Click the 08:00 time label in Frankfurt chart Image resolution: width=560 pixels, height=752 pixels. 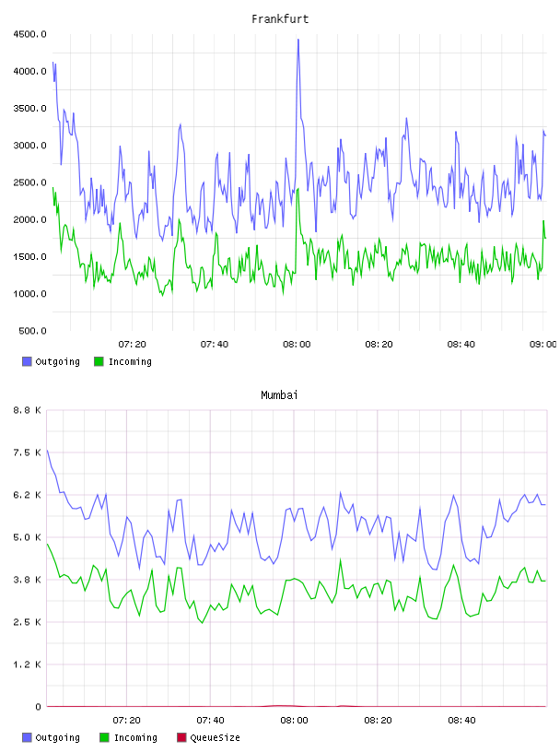click(x=297, y=345)
